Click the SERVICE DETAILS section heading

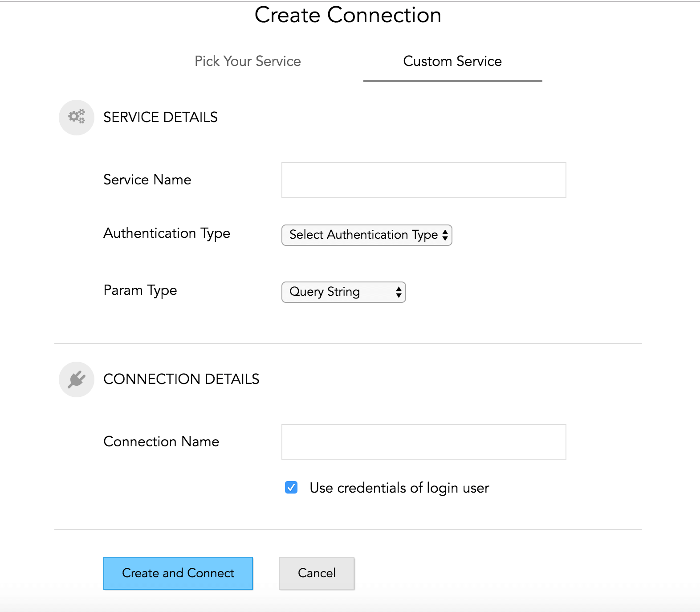click(x=161, y=117)
